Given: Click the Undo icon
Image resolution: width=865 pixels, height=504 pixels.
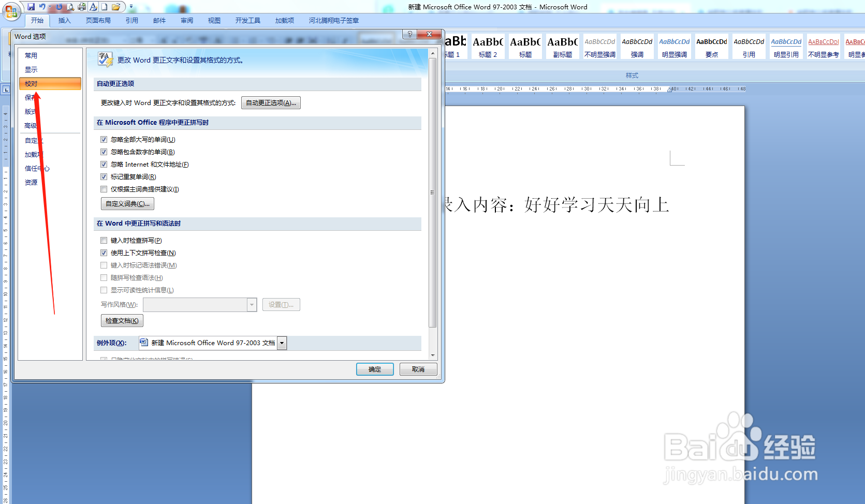Looking at the screenshot, I should click(x=42, y=7).
